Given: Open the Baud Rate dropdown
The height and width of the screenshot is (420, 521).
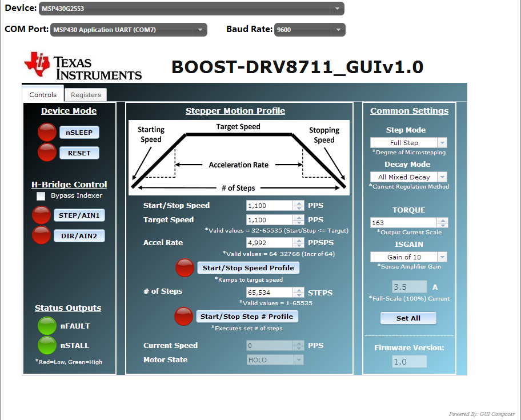Looking at the screenshot, I should pos(310,30).
